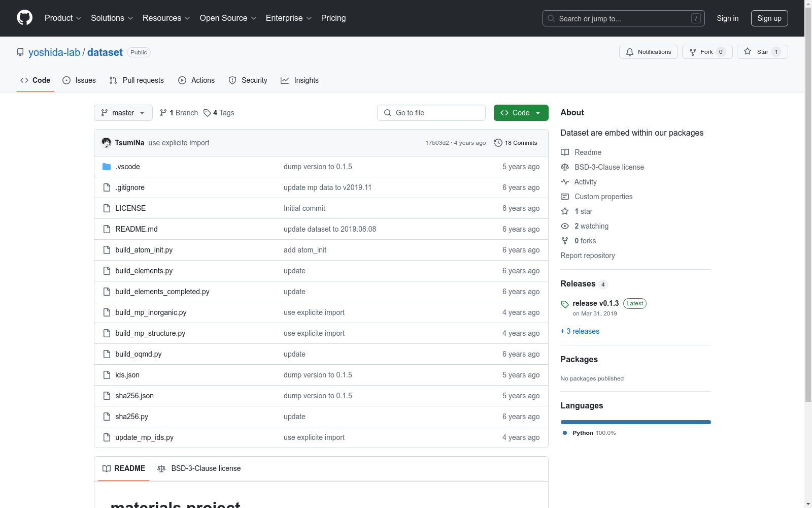Screen dimensions: 812x508
Task: Click the file icon beside ids.json
Action: click(107, 375)
